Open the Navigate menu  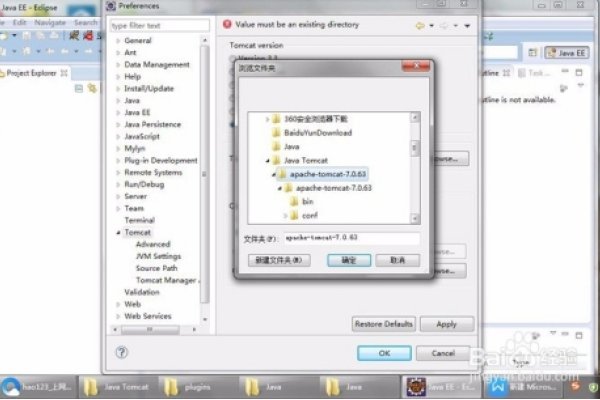50,22
